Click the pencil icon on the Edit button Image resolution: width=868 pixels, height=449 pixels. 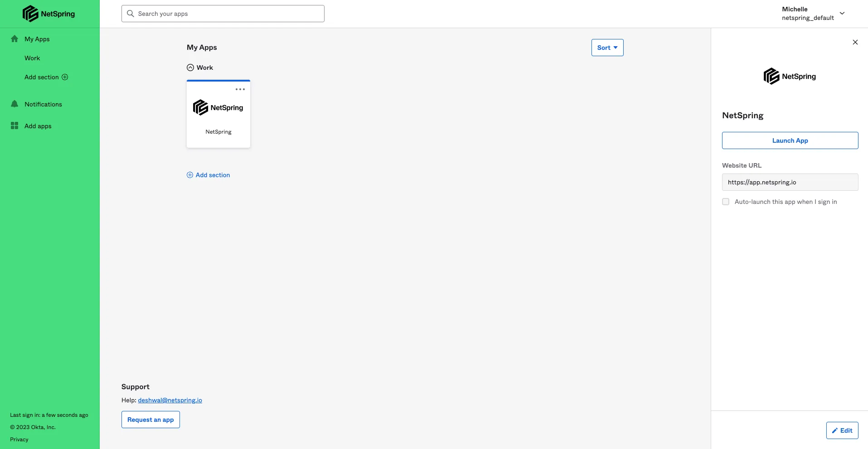click(x=835, y=430)
